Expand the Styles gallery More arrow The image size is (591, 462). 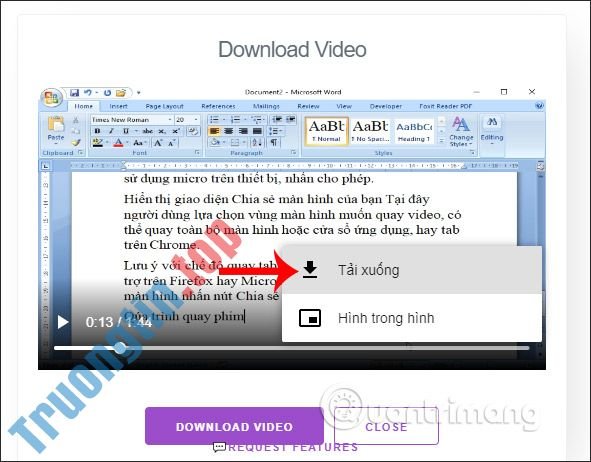coord(442,141)
